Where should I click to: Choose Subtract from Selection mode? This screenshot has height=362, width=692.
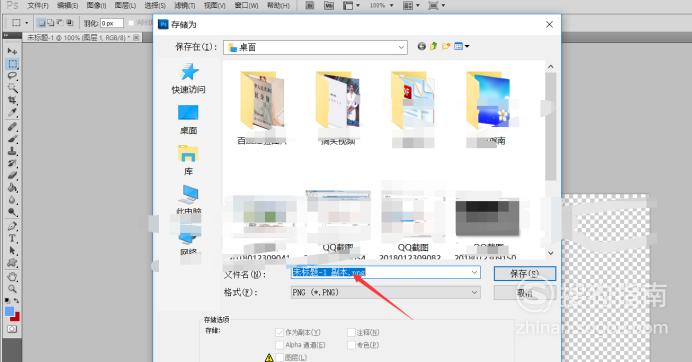[60, 23]
